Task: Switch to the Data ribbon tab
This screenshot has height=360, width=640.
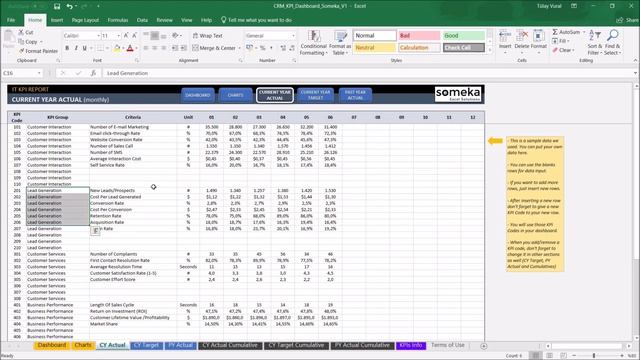Action: coord(142,20)
